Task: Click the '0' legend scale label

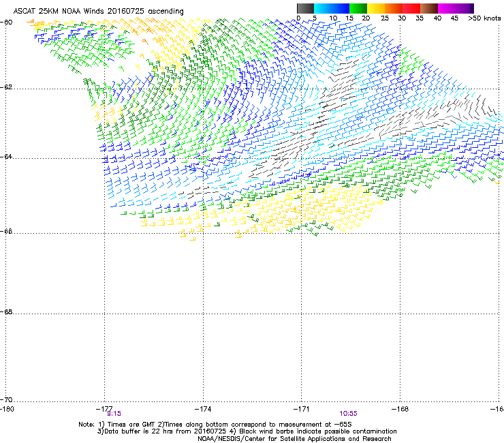Action: tap(298, 18)
